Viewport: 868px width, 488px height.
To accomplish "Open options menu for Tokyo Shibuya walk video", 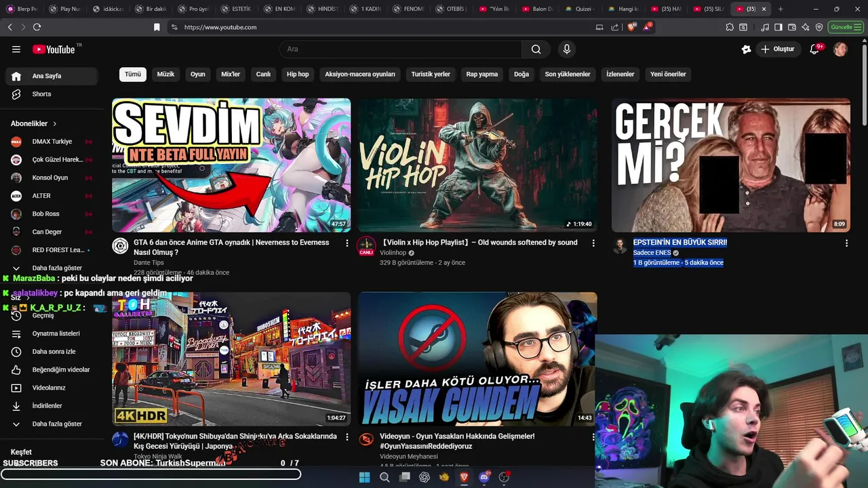I will point(347,437).
